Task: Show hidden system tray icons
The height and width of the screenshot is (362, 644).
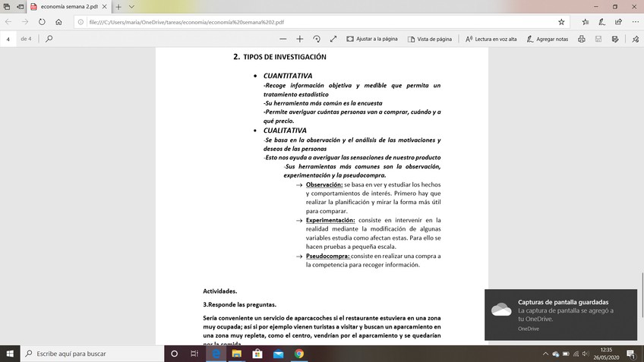Action: pyautogui.click(x=545, y=354)
